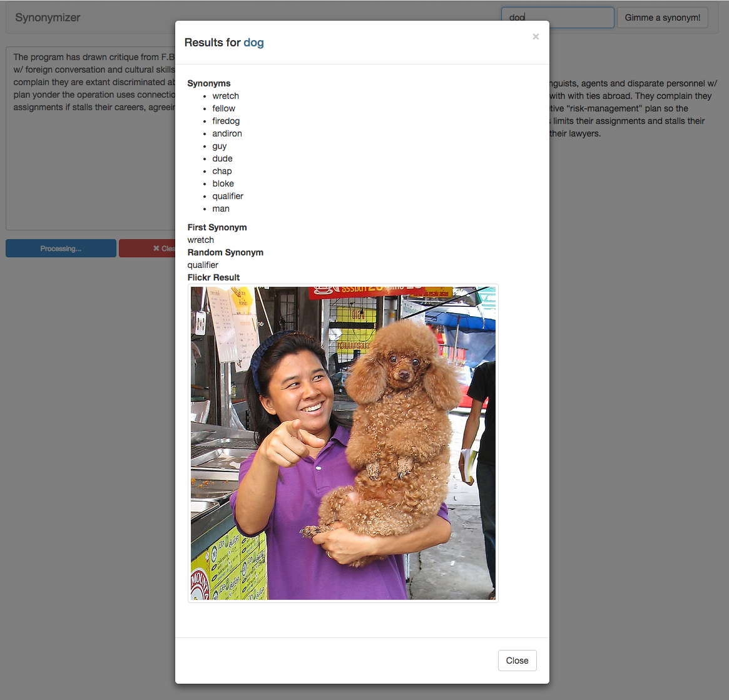The width and height of the screenshot is (729, 700).
Task: Select the synonym qualifier in the list
Action: (228, 196)
